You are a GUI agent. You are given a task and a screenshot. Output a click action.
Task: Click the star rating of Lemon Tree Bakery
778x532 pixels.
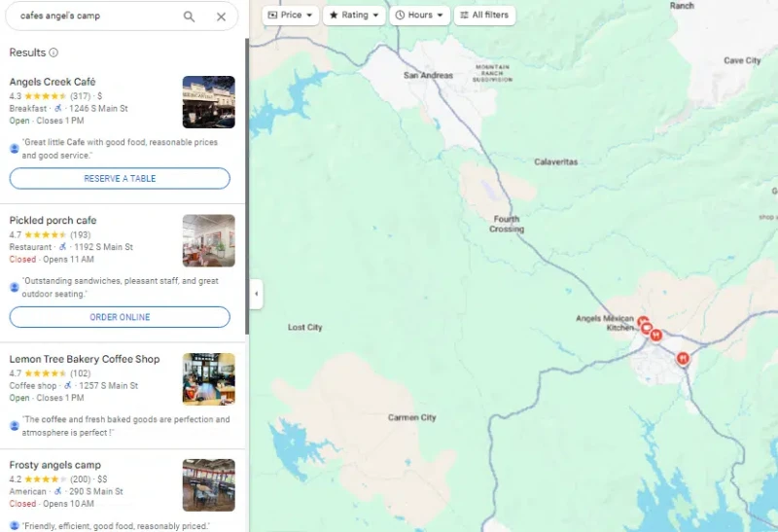(45, 373)
